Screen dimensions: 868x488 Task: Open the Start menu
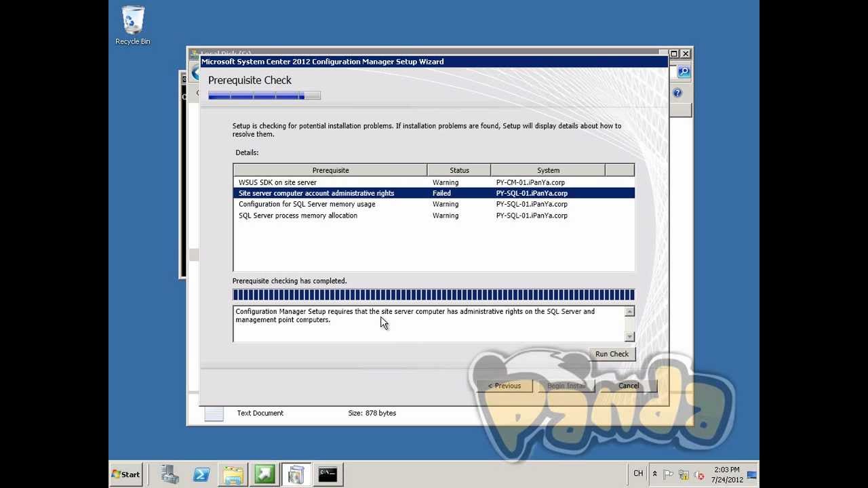pos(127,474)
